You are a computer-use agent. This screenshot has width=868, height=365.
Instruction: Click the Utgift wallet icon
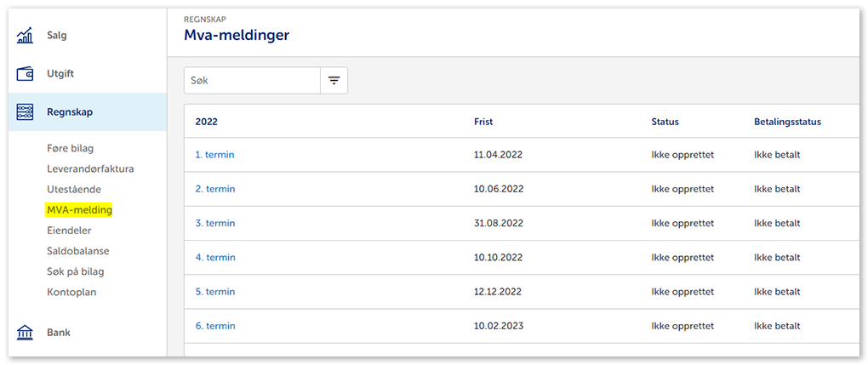pyautogui.click(x=25, y=74)
